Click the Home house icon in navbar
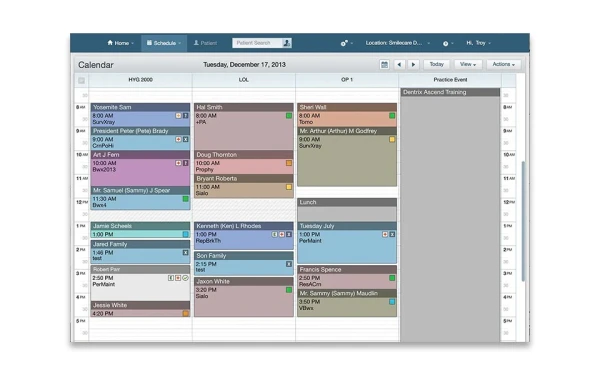600x375 pixels. click(110, 42)
